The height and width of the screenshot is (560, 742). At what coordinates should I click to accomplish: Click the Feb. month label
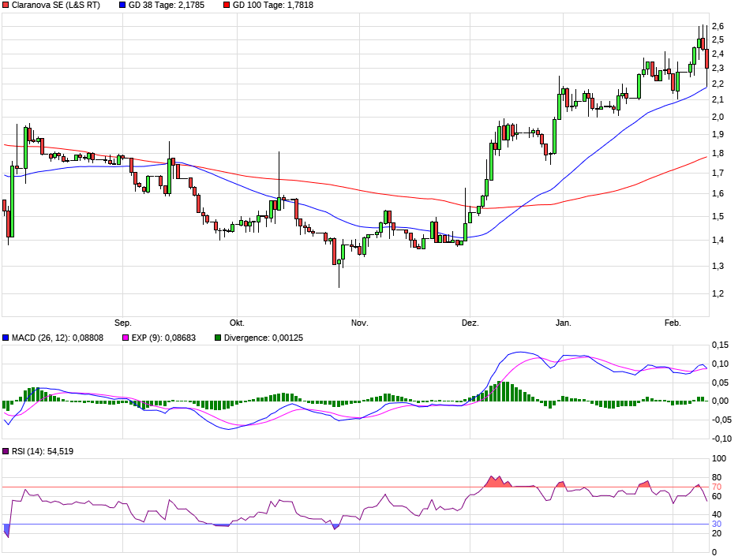point(672,323)
